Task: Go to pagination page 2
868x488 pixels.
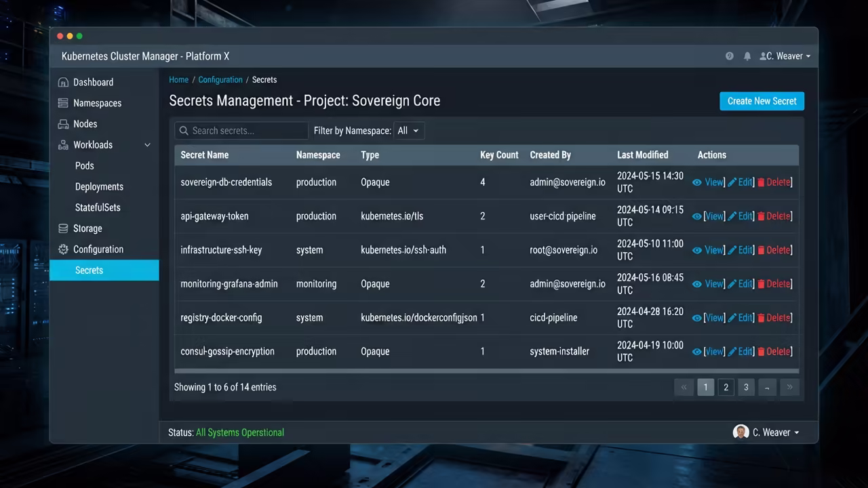Action: pyautogui.click(x=726, y=387)
